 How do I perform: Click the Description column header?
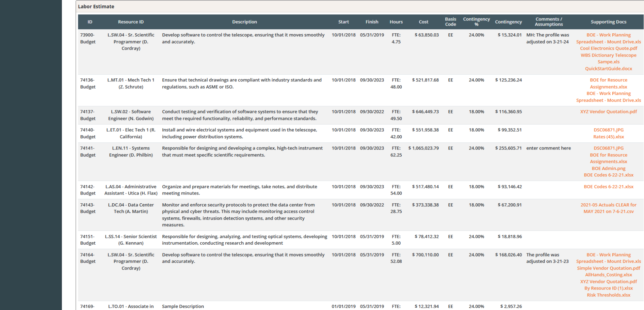click(x=244, y=22)
